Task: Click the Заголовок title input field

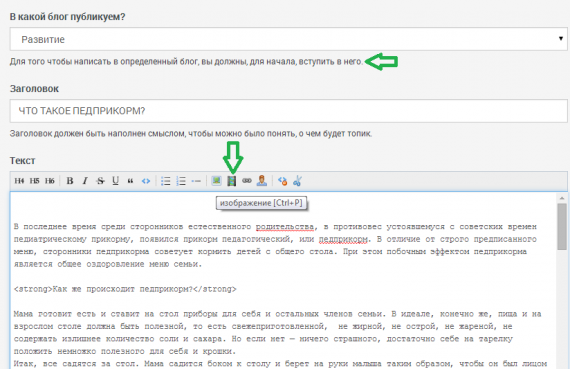Action: pyautogui.click(x=289, y=111)
